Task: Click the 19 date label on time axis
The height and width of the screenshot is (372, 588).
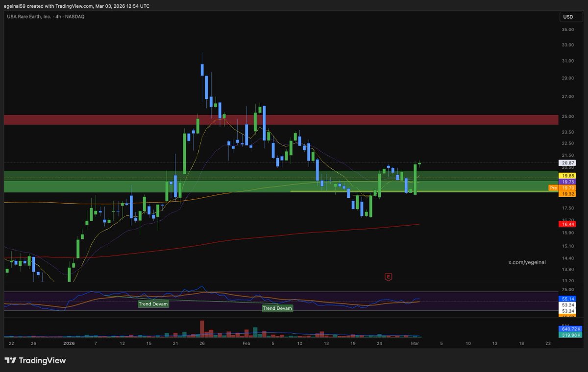Action: click(353, 344)
